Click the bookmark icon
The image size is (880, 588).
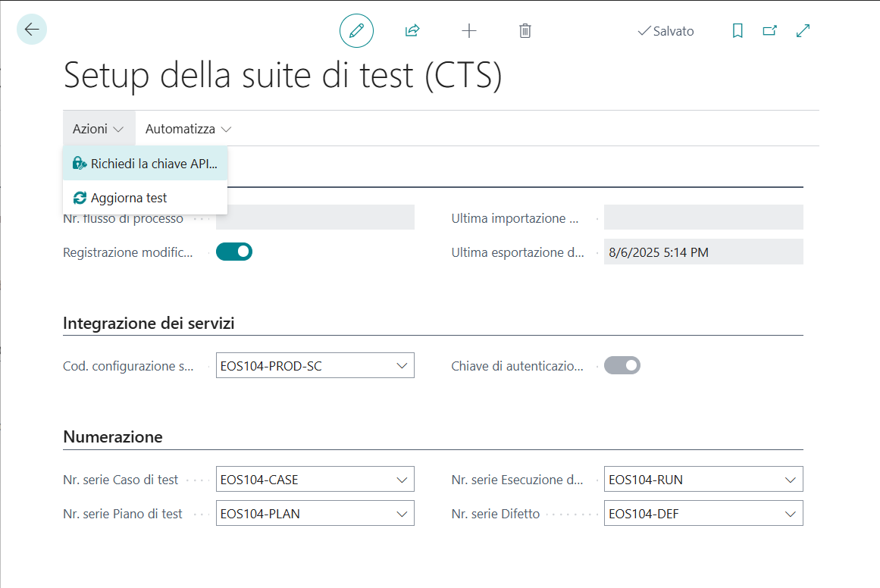[x=737, y=31]
